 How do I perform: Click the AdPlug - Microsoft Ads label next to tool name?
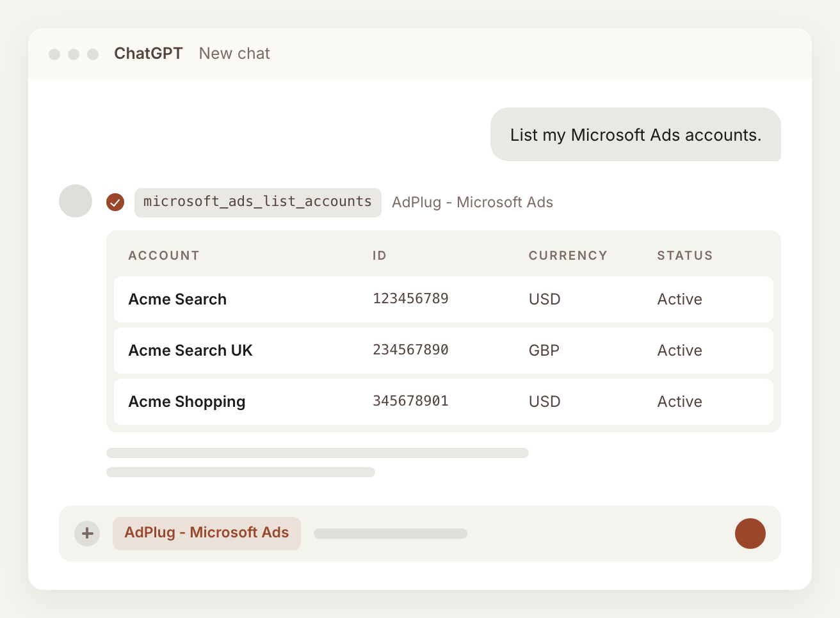click(472, 202)
